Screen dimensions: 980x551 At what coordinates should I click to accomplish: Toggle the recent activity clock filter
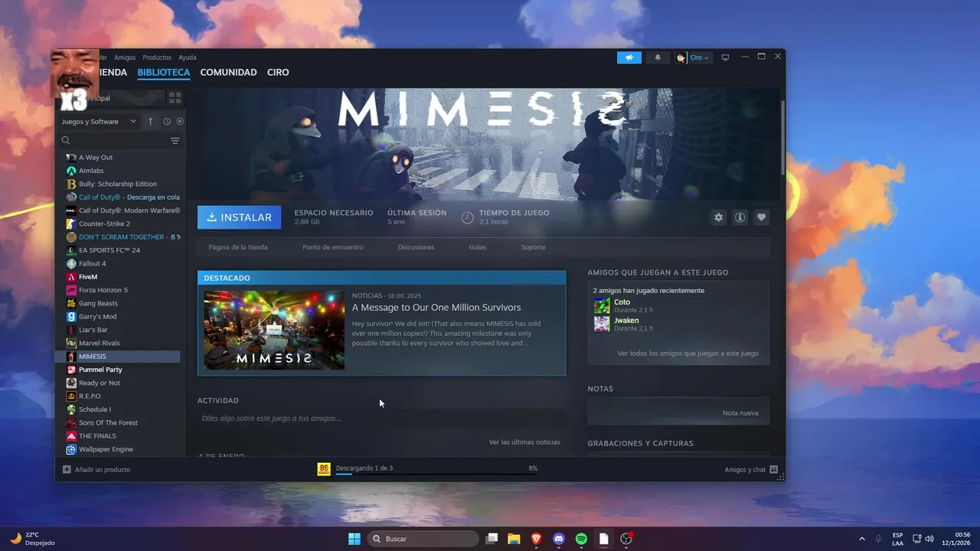click(x=167, y=122)
